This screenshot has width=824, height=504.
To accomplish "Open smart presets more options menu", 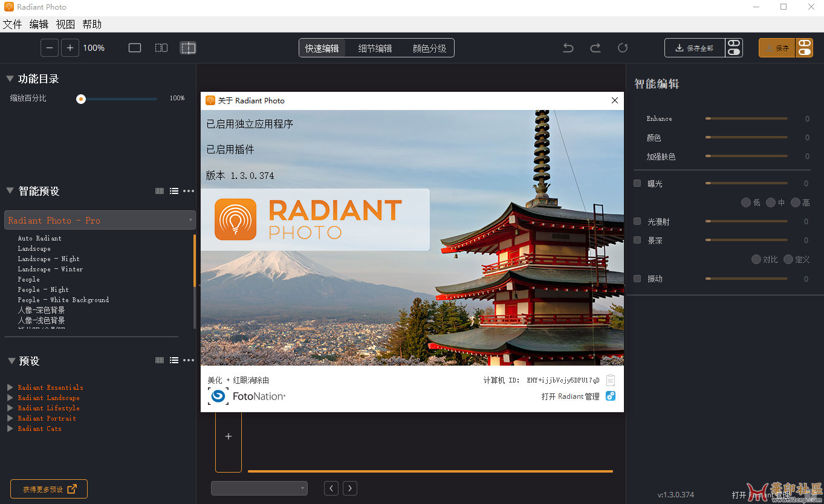I will [x=189, y=191].
